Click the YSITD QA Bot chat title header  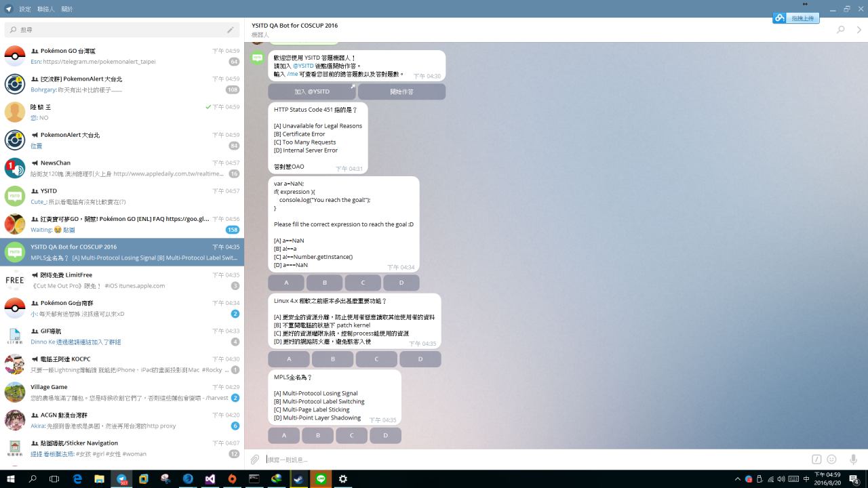[x=294, y=26]
